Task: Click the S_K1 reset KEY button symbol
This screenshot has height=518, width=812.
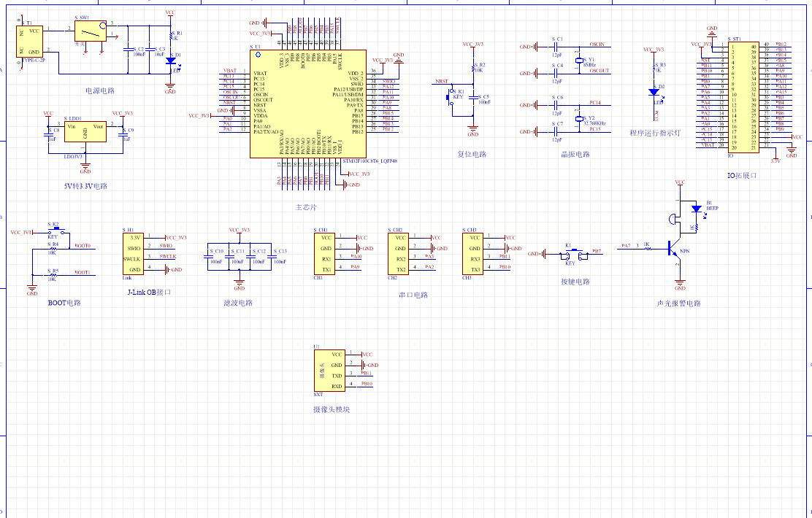Action: click(450, 96)
